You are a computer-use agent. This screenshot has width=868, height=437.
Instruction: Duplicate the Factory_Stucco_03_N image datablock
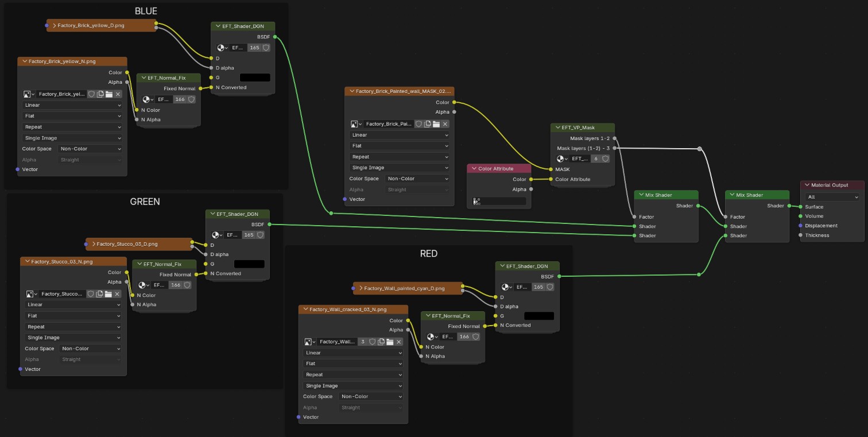pyautogui.click(x=99, y=294)
